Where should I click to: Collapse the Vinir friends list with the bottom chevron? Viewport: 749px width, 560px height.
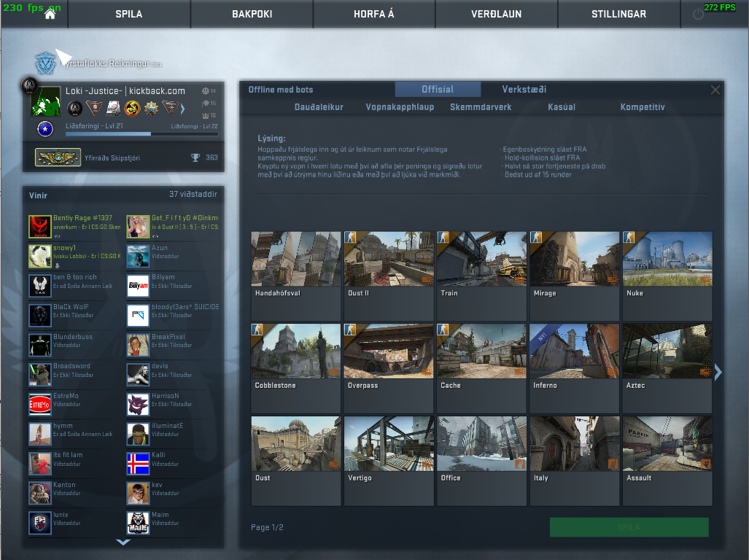coord(123,542)
